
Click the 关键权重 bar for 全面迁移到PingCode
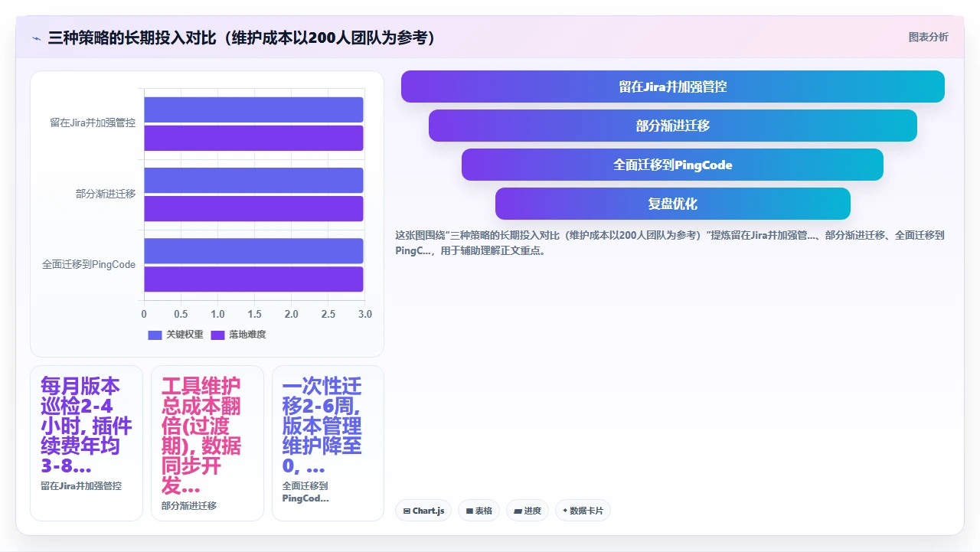tap(253, 250)
